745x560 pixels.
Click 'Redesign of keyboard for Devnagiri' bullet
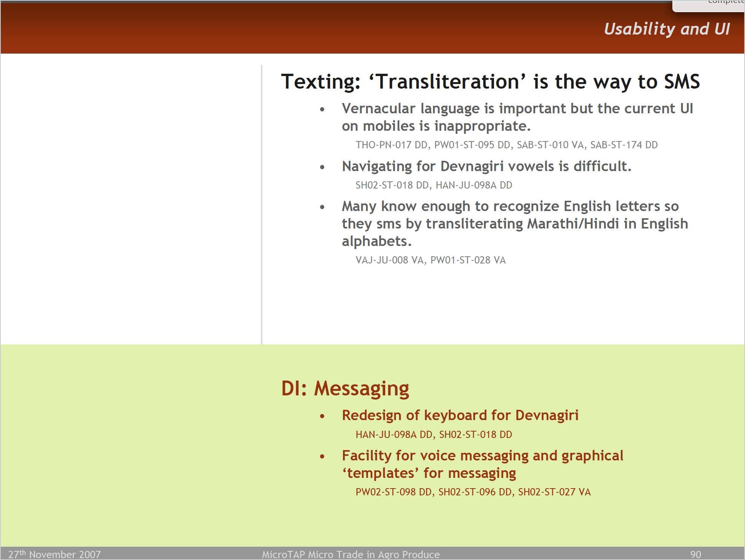pos(460,415)
